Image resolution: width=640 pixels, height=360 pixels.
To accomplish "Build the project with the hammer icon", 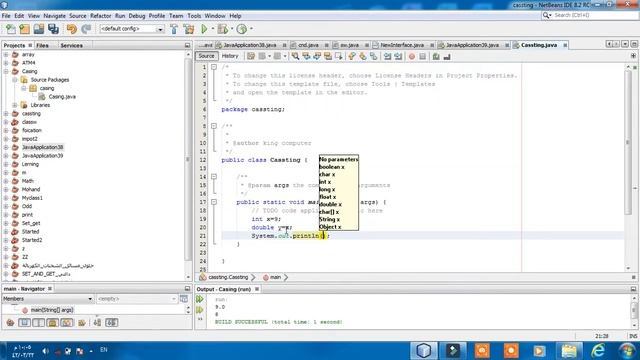I will 174,29.
